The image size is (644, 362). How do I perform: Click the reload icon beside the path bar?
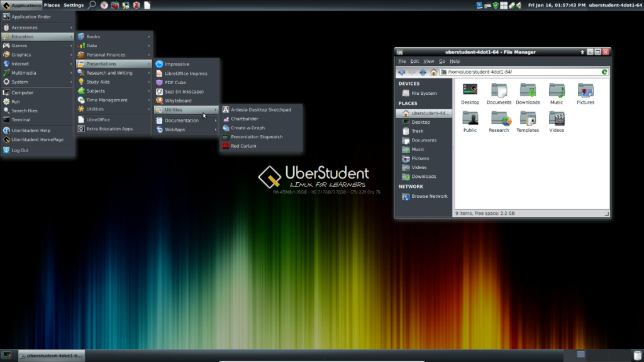[604, 72]
